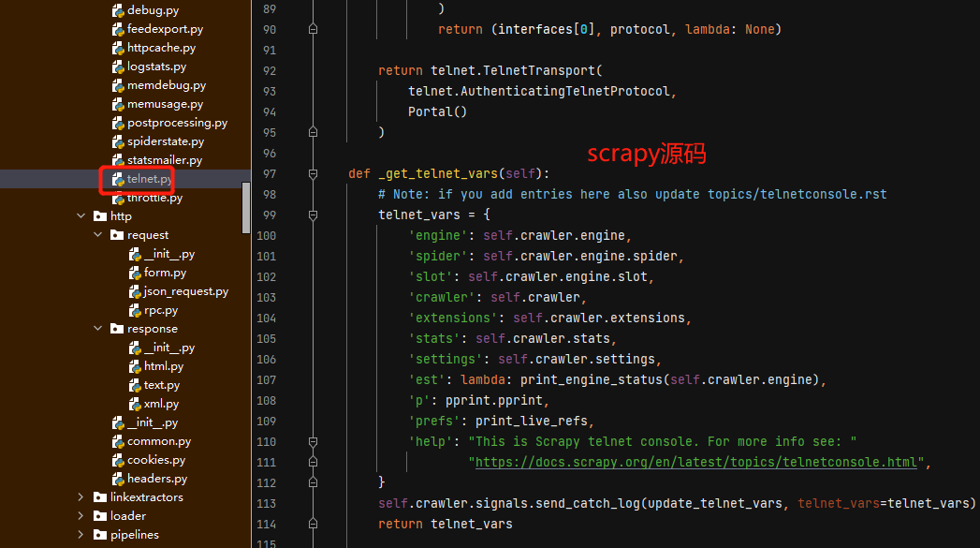Image resolution: width=980 pixels, height=548 pixels.
Task: Click the headers.py file icon
Action: (118, 480)
